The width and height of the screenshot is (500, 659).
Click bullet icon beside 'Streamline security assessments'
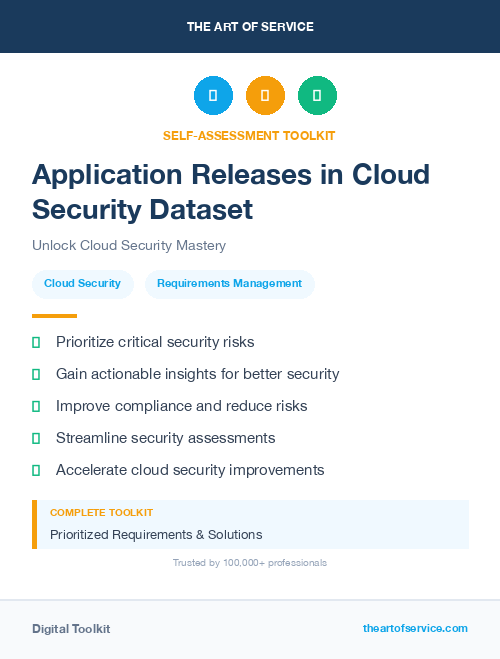pyautogui.click(x=36, y=438)
